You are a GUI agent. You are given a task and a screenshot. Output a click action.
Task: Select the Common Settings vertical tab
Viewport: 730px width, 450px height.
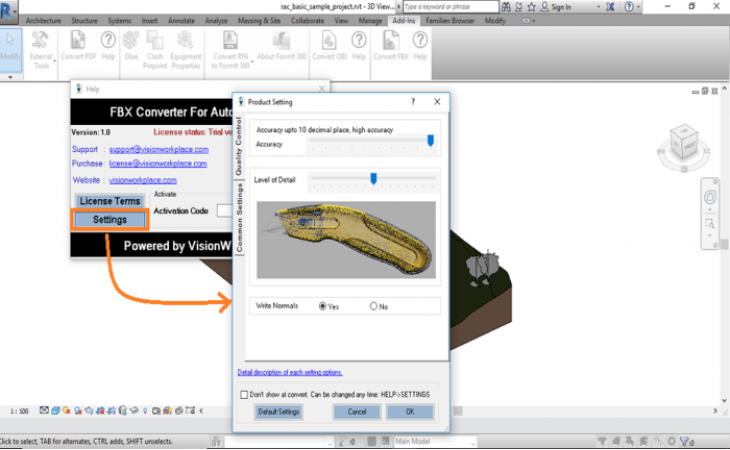click(x=239, y=217)
